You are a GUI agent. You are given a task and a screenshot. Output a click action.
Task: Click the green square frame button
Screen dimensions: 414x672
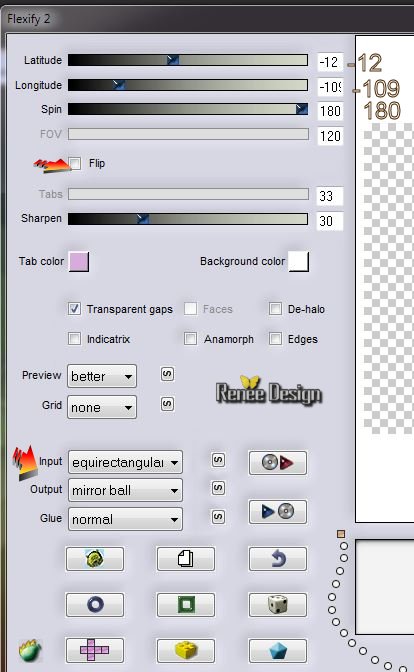pyautogui.click(x=186, y=605)
